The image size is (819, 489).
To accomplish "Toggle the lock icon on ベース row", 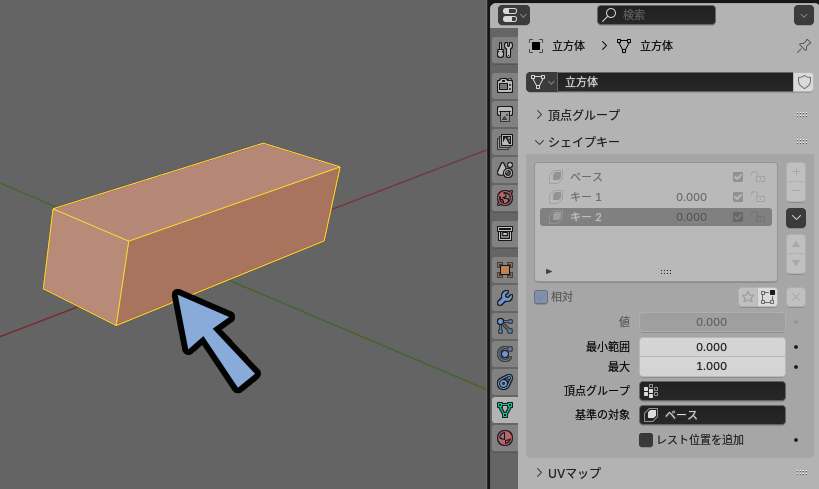I will (758, 177).
